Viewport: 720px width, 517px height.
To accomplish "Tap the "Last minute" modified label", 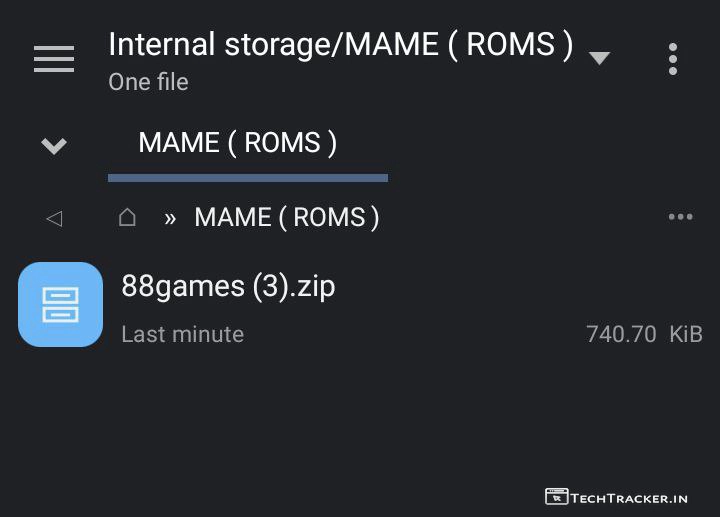I will click(182, 334).
